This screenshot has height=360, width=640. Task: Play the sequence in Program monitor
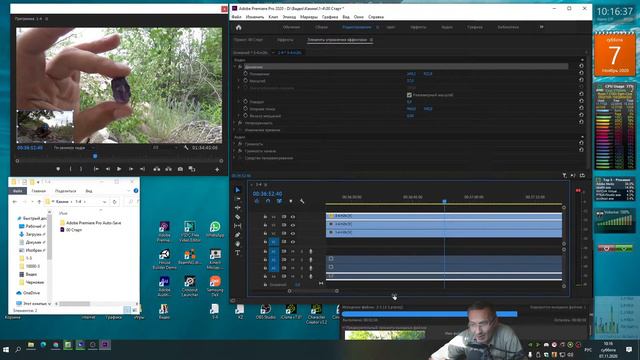[x=119, y=169]
